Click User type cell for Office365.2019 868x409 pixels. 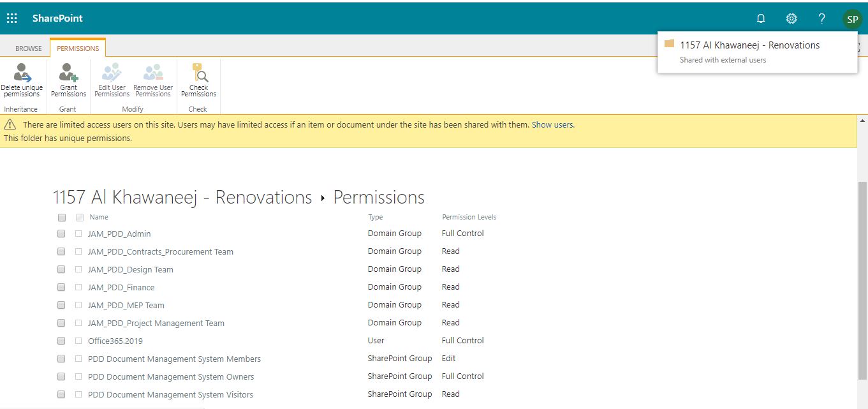tap(376, 341)
